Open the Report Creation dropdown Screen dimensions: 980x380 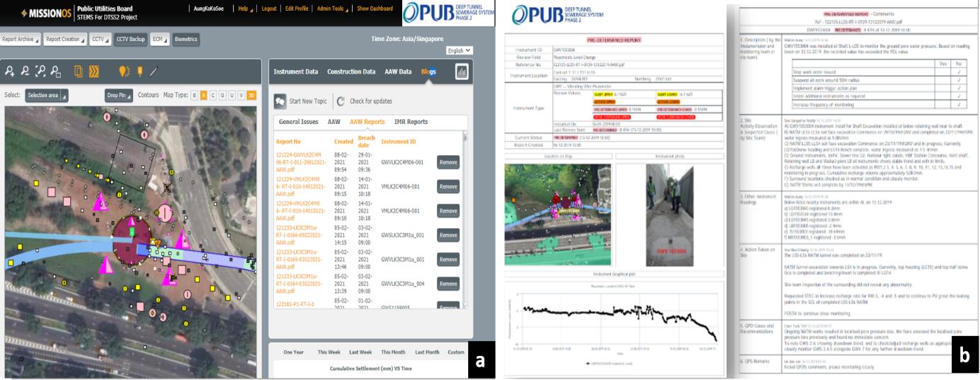click(x=66, y=40)
